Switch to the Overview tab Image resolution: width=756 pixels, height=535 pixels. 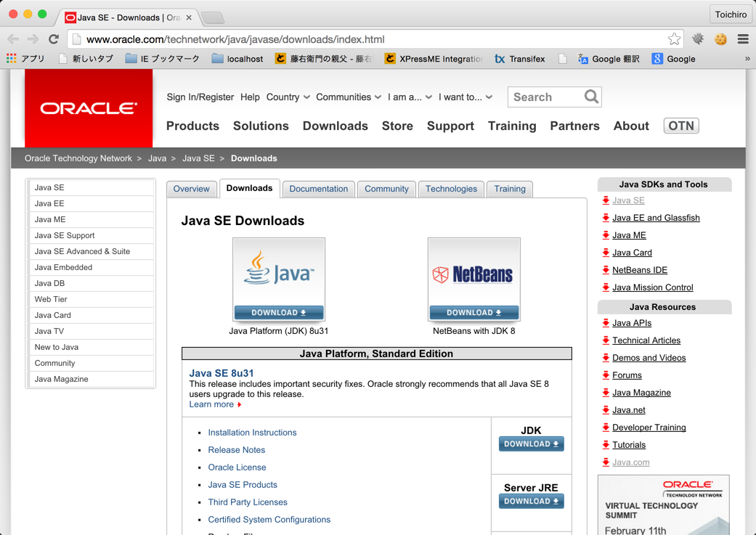[x=192, y=189]
